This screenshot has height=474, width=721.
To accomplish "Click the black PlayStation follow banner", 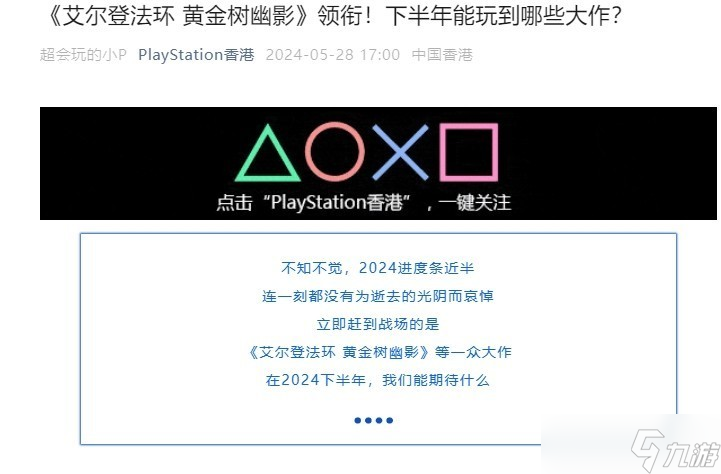I will tap(378, 163).
